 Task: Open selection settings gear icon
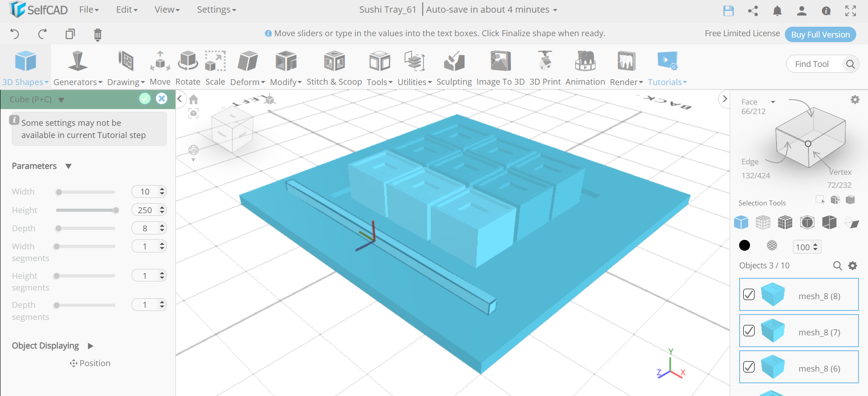point(855,100)
